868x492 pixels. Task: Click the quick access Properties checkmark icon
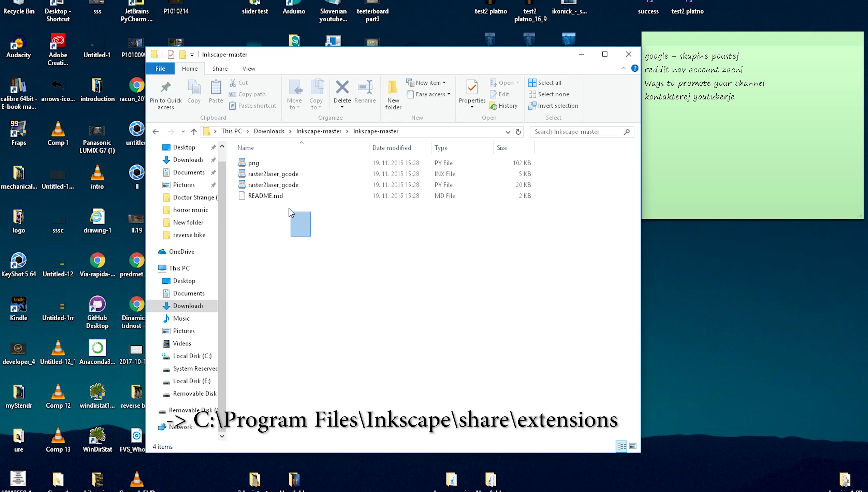171,54
